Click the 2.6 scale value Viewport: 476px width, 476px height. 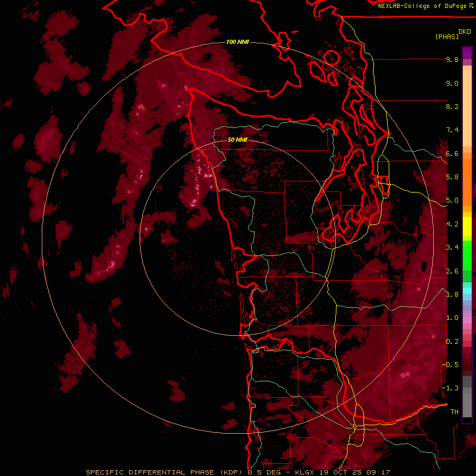click(x=452, y=271)
